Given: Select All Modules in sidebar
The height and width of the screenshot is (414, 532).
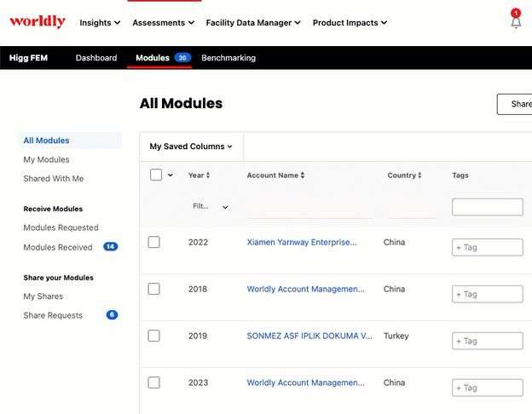Looking at the screenshot, I should pos(70,141).
